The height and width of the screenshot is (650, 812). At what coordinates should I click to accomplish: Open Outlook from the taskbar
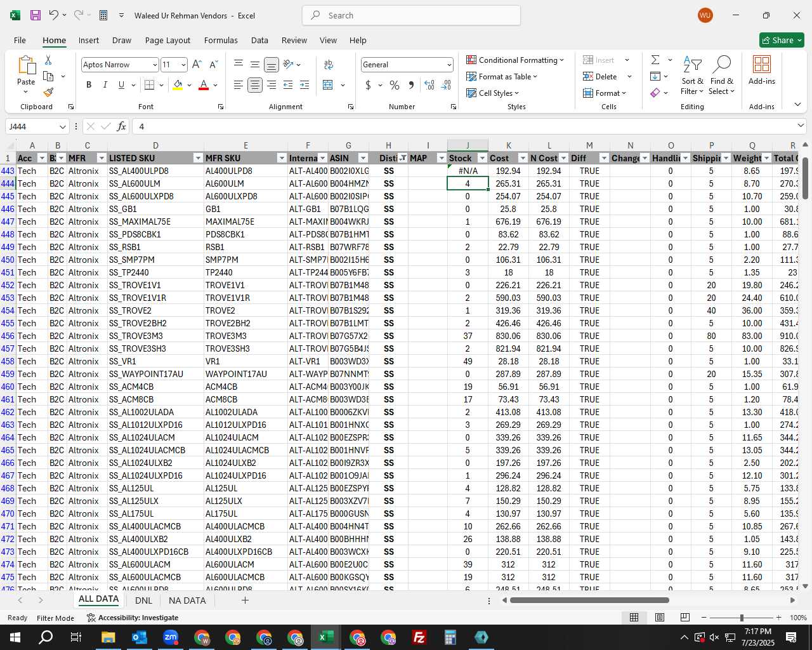pyautogui.click(x=139, y=637)
